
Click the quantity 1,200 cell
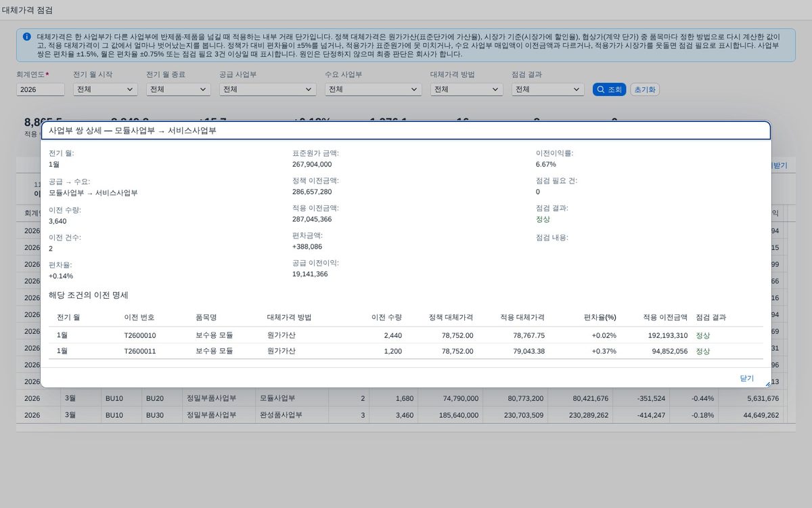[393, 352]
